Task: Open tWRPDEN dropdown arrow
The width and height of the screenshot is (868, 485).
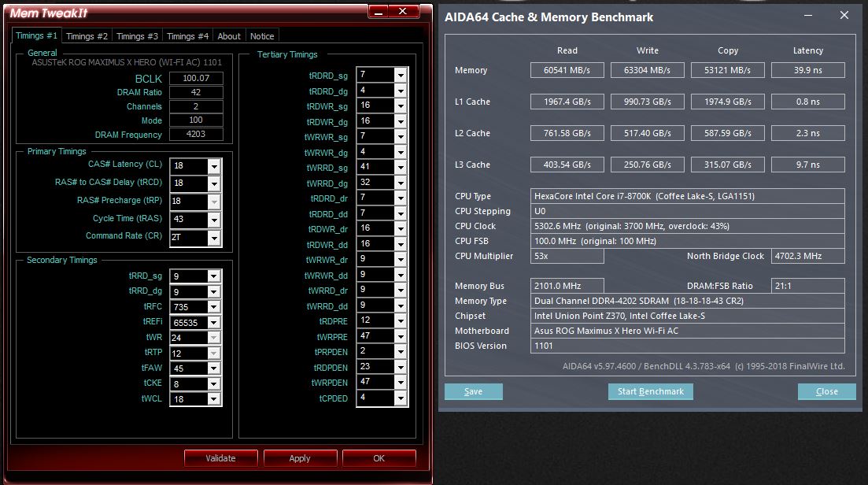Action: click(401, 382)
